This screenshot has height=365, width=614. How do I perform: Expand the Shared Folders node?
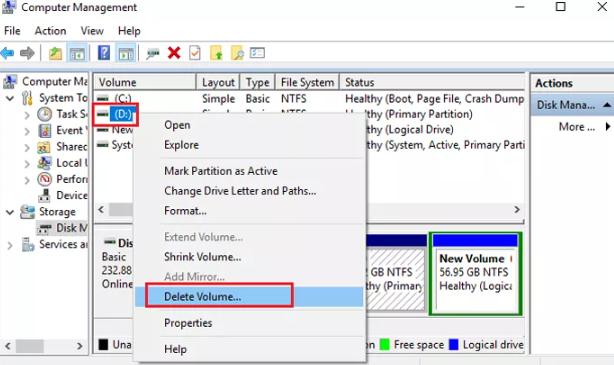coord(27,147)
